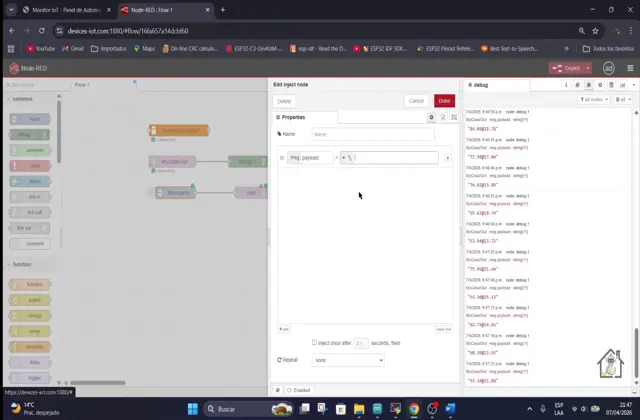The image size is (640, 420).
Task: Open the Repeat dropdown set to none
Action: [x=347, y=360]
